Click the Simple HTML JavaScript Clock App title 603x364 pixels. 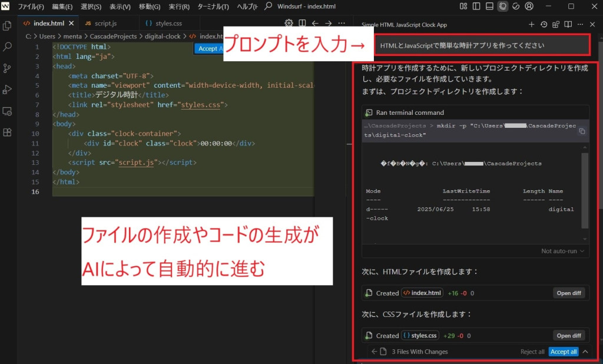[404, 25]
